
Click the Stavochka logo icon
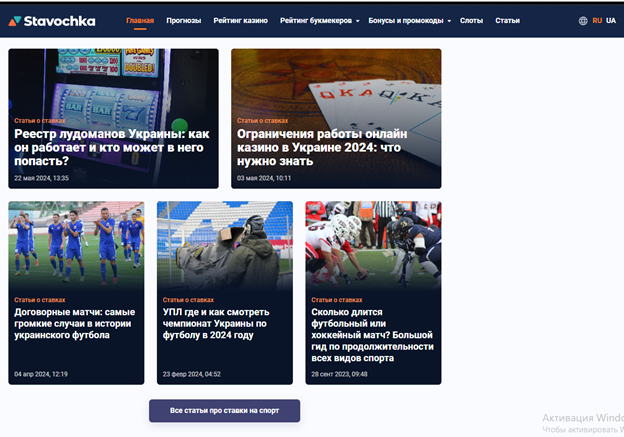15,20
